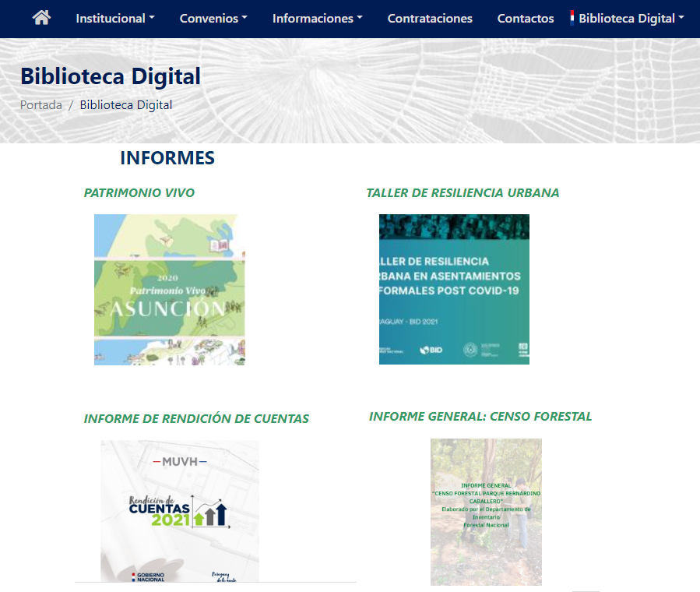This screenshot has height=592, width=700.
Task: Click the home icon in the navbar
Action: [41, 18]
